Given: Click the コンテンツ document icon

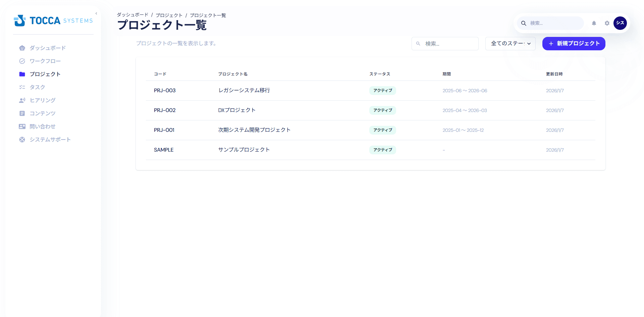Looking at the screenshot, I should click(x=22, y=113).
